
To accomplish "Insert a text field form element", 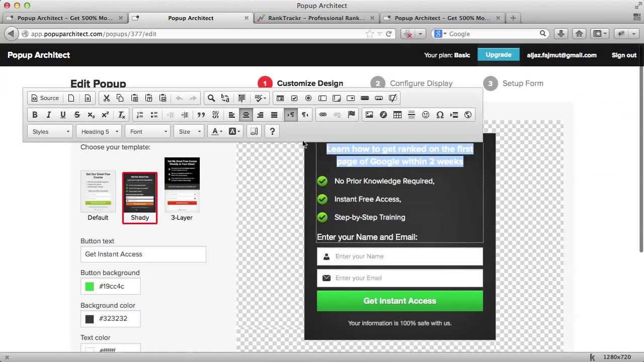I will [x=323, y=98].
